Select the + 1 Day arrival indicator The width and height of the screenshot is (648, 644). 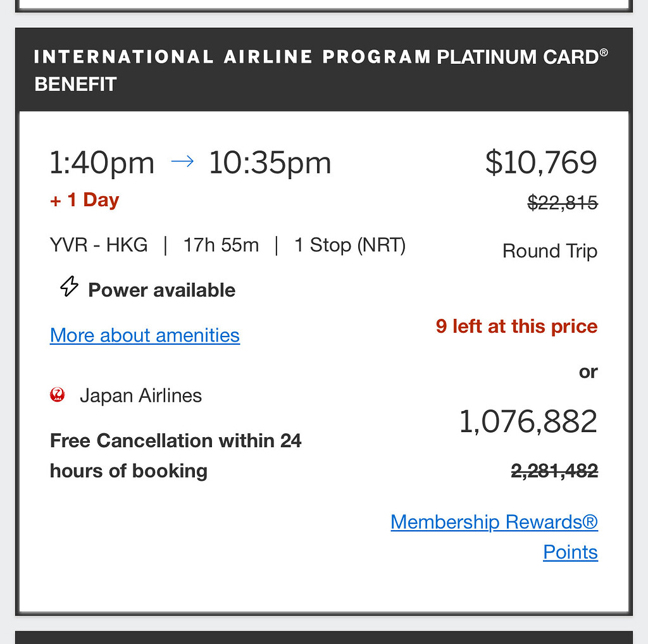point(84,199)
